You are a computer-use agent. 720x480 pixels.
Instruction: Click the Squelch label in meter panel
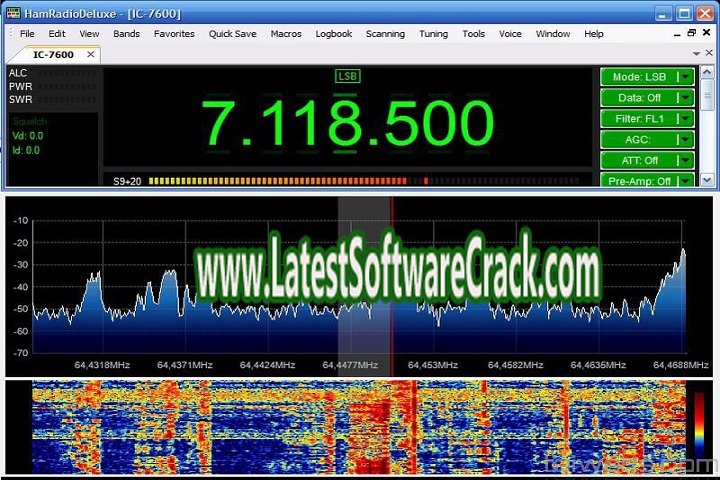click(x=28, y=122)
